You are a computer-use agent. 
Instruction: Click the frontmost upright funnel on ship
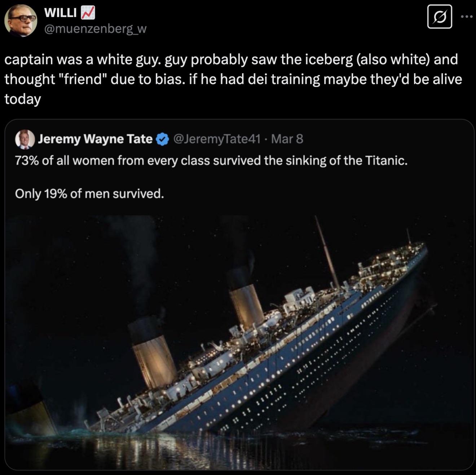[153, 355]
